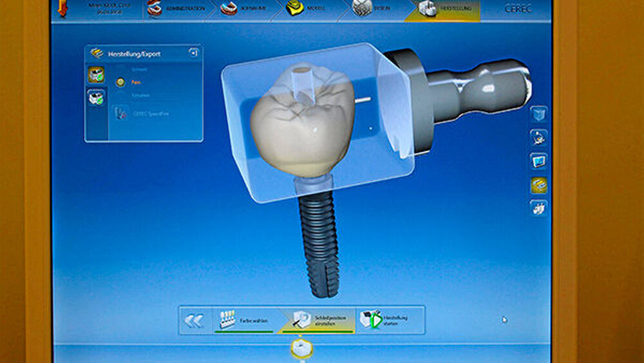Viewport: 644px width, 363px height.
Task: Choose the 'Extrafein' milling option
Action: (120, 95)
